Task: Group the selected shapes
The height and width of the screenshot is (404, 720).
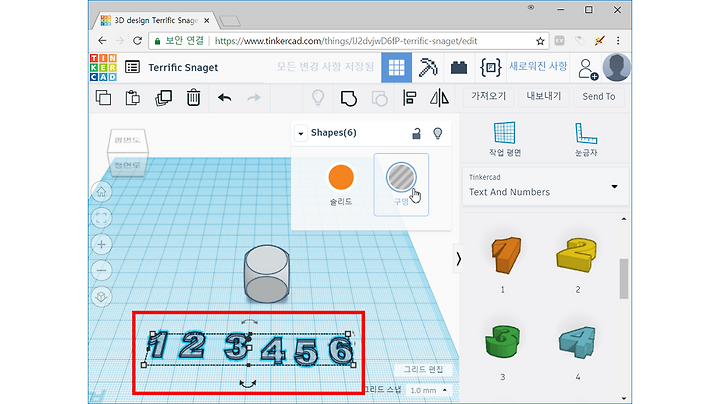Action: [x=349, y=98]
